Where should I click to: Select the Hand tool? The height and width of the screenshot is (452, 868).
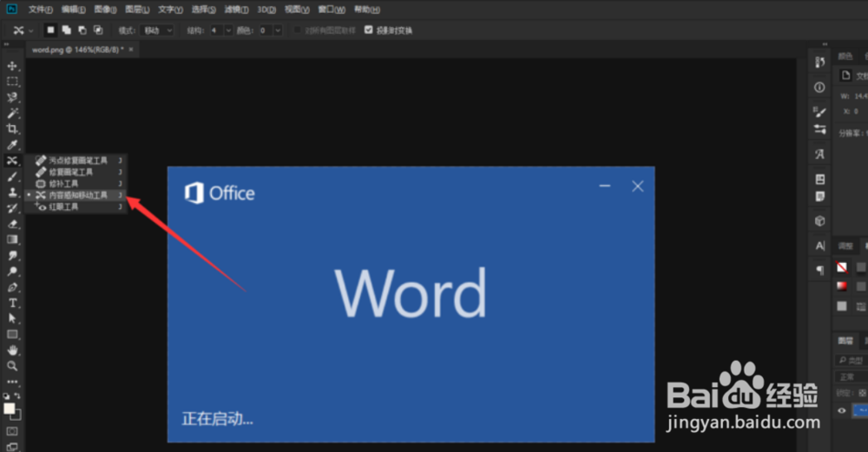tap(12, 350)
